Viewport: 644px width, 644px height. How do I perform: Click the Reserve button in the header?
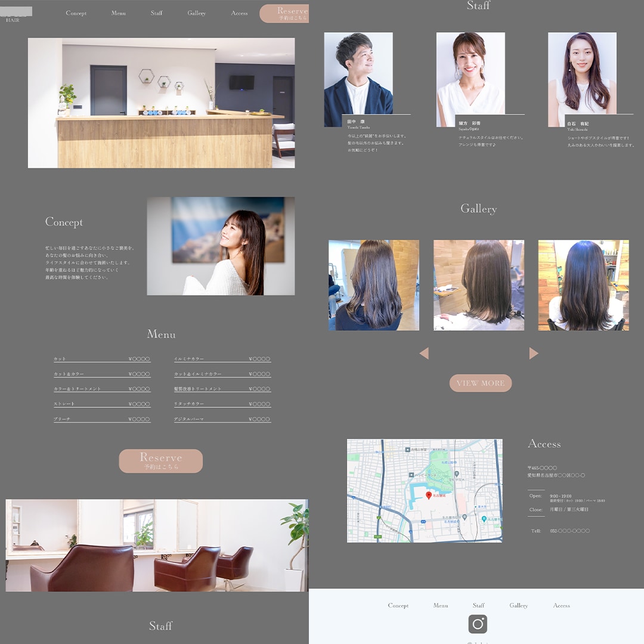(284, 14)
